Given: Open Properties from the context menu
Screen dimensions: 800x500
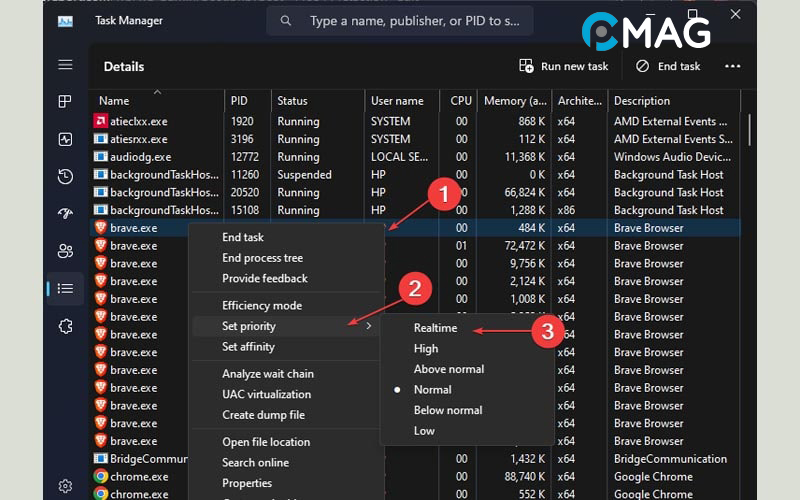Looking at the screenshot, I should [x=247, y=483].
